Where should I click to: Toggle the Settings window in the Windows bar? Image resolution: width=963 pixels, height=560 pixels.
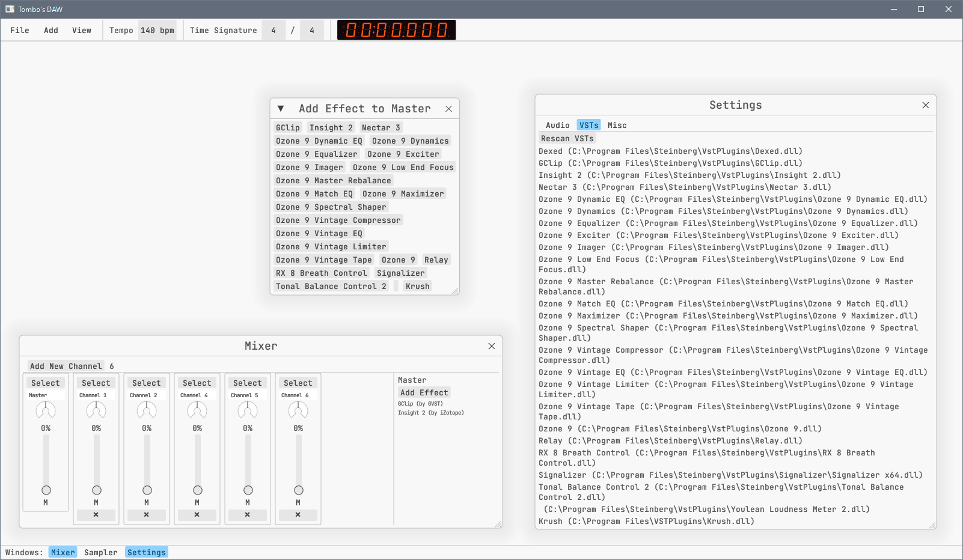tap(147, 553)
